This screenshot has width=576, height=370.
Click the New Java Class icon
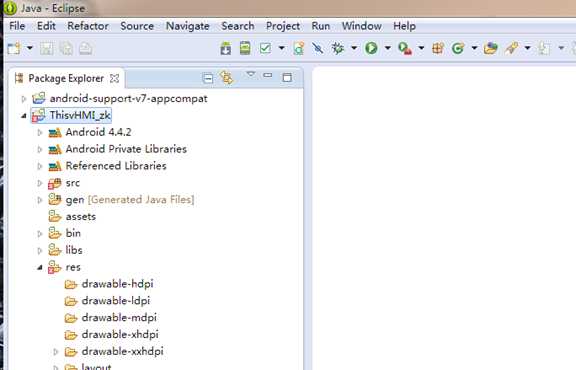point(458,48)
